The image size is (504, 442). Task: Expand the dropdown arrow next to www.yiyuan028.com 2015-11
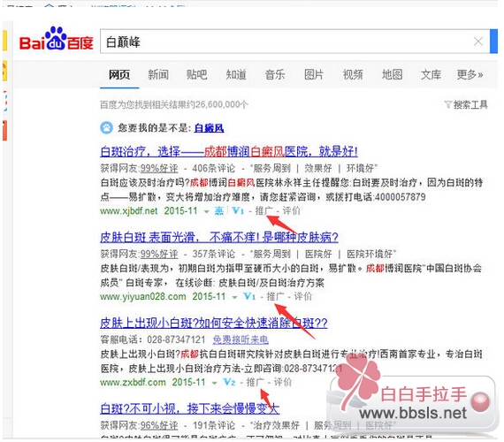[234, 297]
